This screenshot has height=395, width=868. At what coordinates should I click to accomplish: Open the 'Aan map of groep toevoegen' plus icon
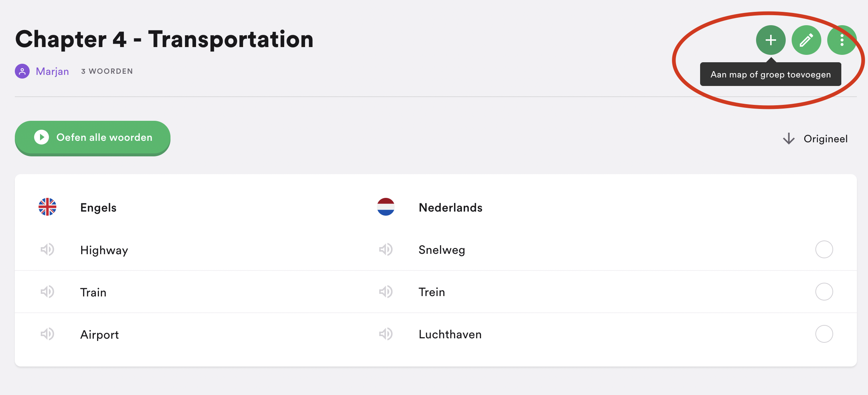click(x=771, y=40)
